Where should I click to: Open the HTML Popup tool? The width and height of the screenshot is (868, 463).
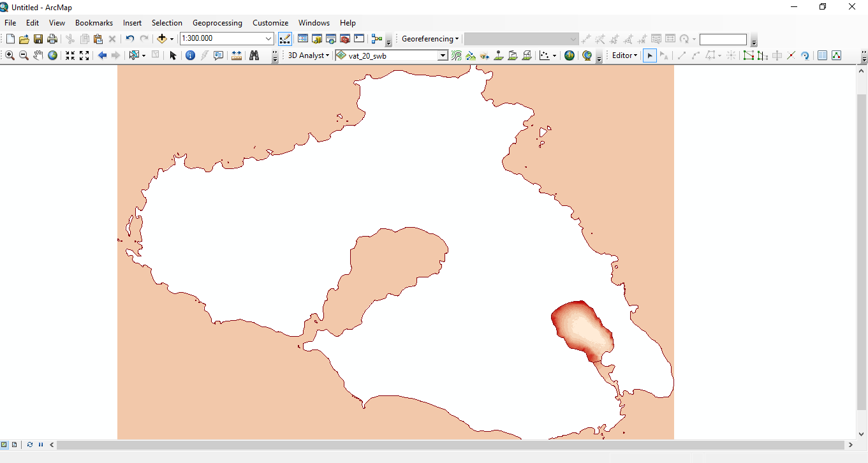coord(218,55)
